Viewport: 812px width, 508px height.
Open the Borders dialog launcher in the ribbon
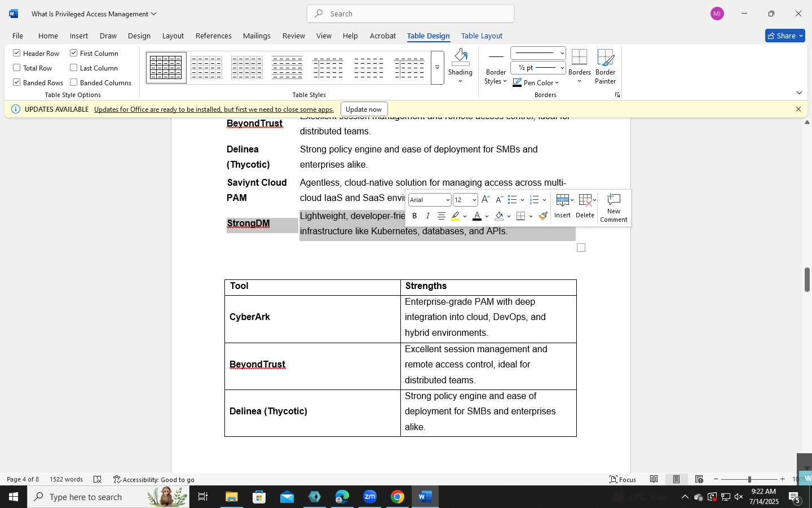point(617,95)
